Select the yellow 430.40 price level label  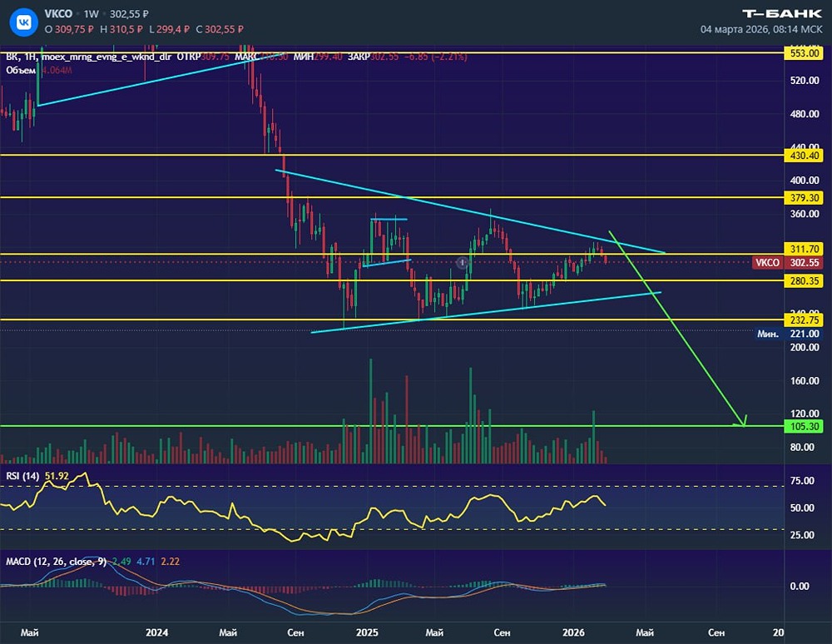804,156
